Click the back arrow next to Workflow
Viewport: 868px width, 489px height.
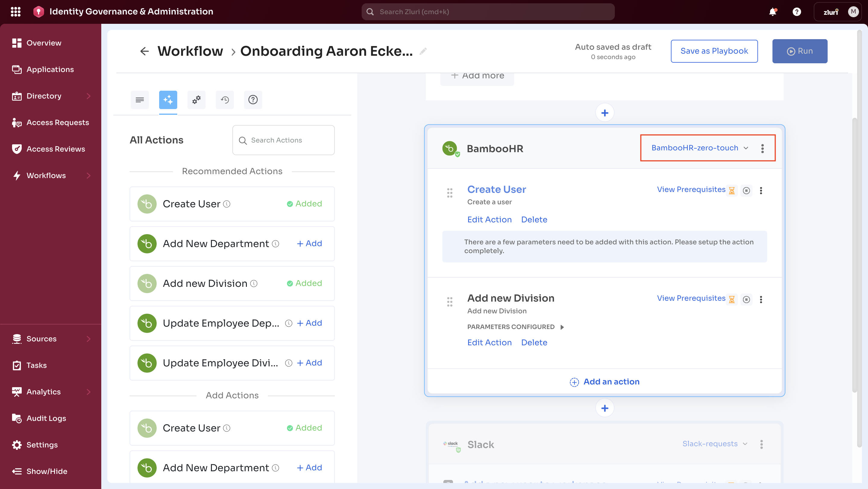(x=144, y=51)
